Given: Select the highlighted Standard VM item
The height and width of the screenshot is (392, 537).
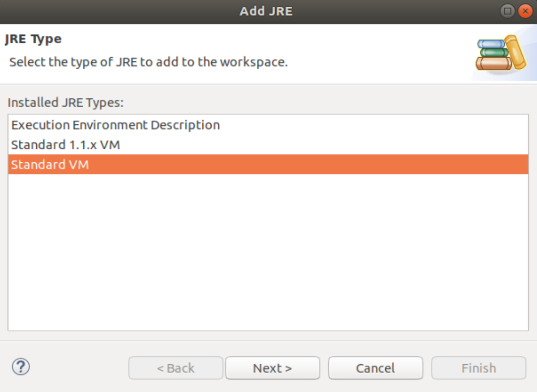Looking at the screenshot, I should point(268,164).
